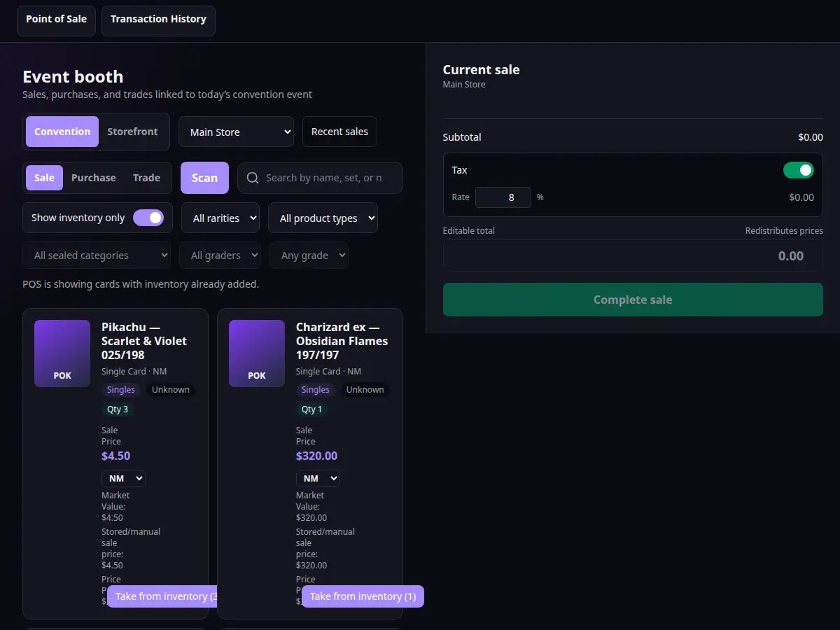
Task: Click the Pikachu Singles tag
Action: point(121,390)
